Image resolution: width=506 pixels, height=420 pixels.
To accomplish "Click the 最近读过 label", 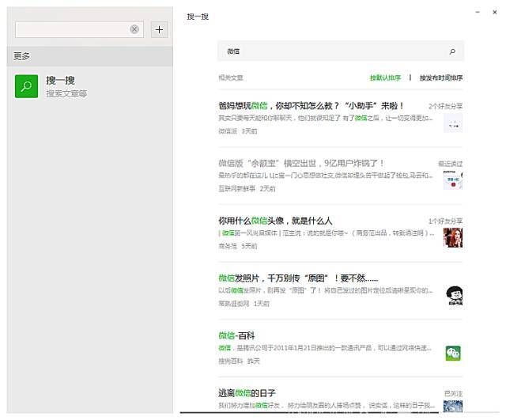I will point(450,164).
